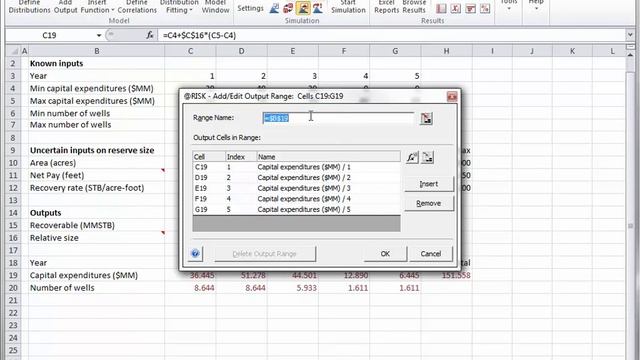The image size is (640, 360).
Task: Click Define Correlations in the ribbon
Action: point(137,7)
